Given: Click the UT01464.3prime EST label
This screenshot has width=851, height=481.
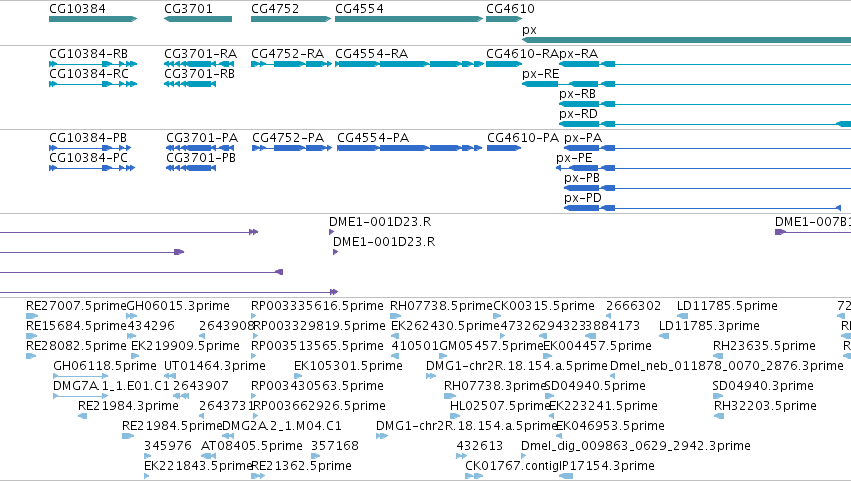Looking at the screenshot, I should click(x=215, y=366).
